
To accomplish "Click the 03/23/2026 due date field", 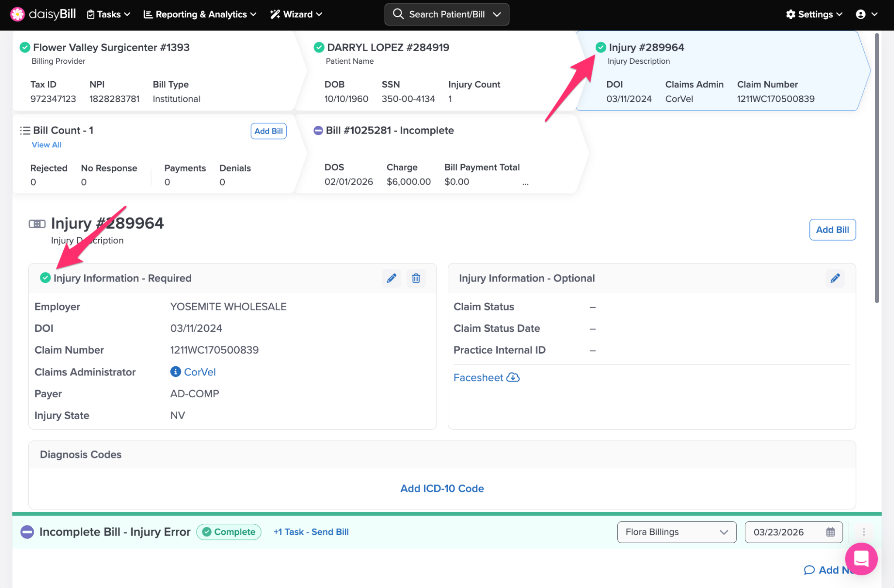I will (x=779, y=532).
